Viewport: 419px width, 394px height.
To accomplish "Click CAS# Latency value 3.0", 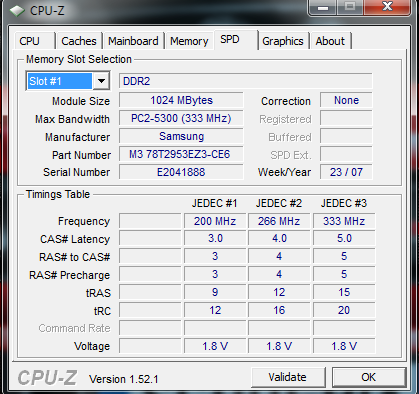I will [x=215, y=239].
